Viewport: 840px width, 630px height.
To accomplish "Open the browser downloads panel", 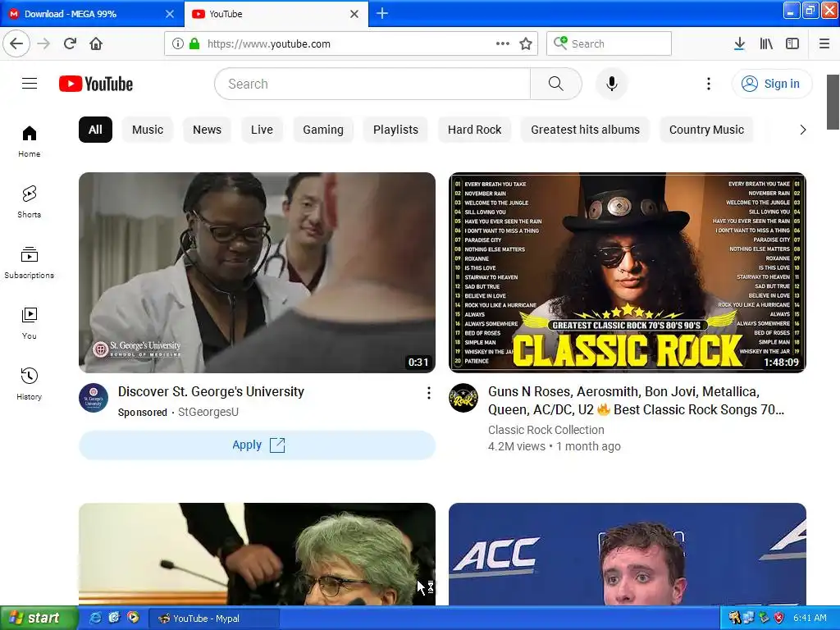I will [x=739, y=43].
